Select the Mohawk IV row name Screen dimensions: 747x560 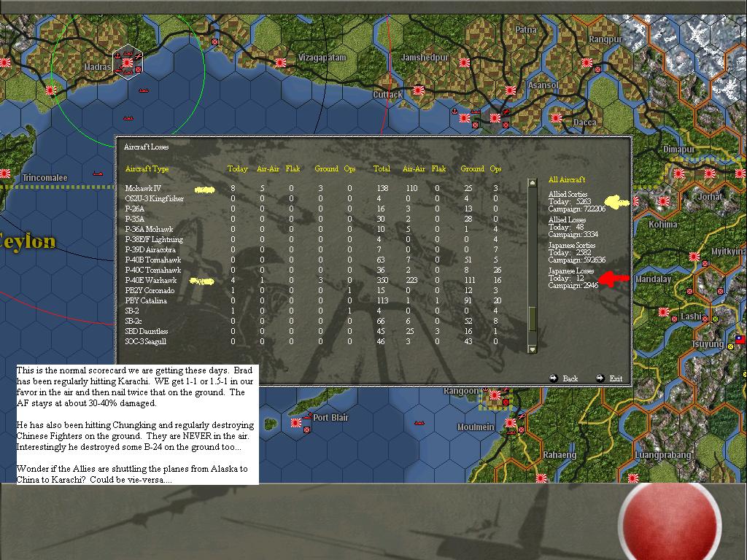click(143, 188)
